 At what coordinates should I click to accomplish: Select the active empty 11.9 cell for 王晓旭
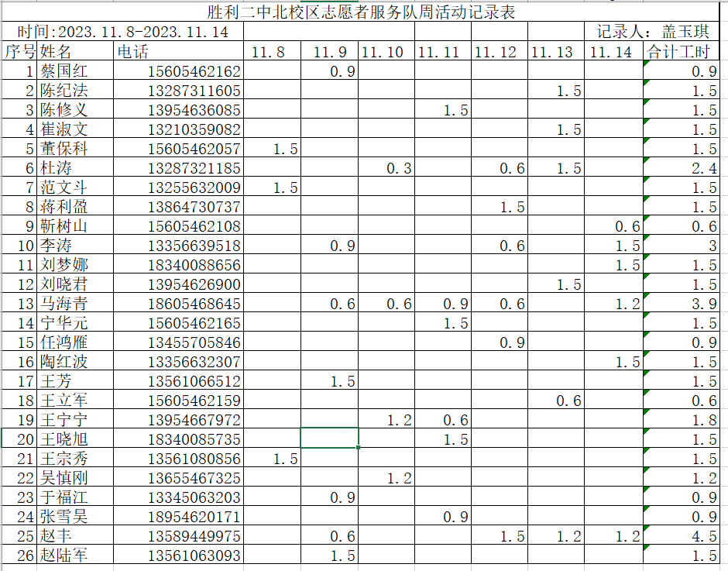[x=329, y=438]
